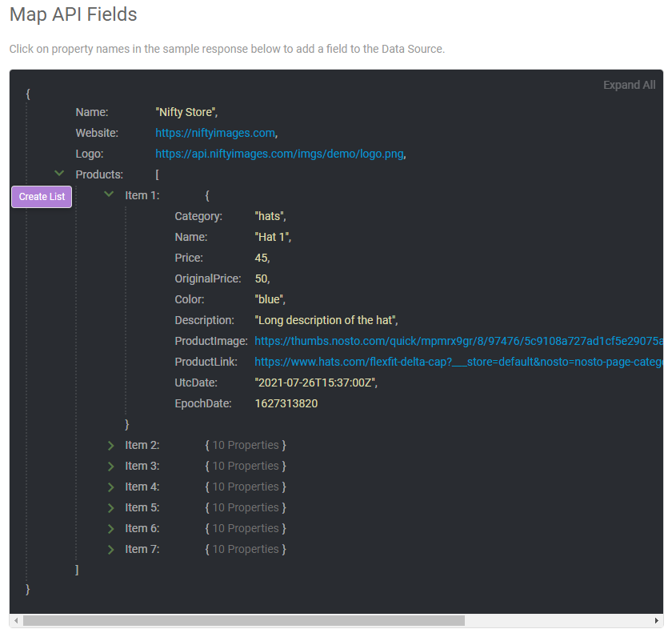This screenshot has height=637, width=672.
Task: Expand Item 5 node
Action: (111, 507)
